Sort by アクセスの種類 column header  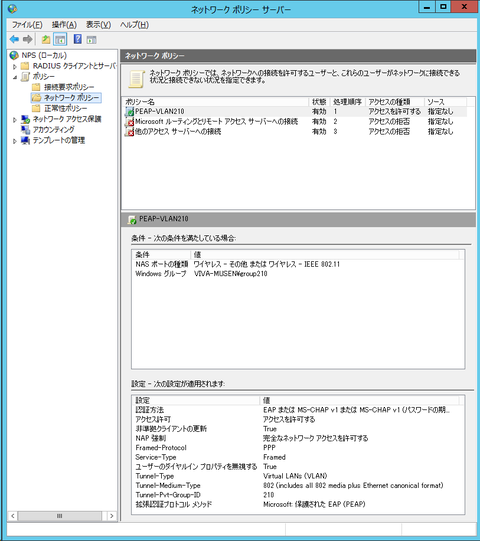(x=395, y=102)
